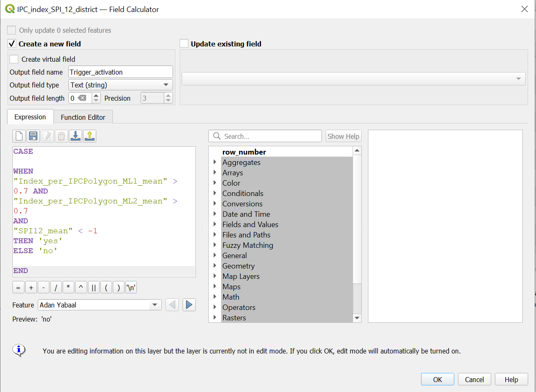
Task: Click the new expression file icon
Action: click(x=19, y=136)
